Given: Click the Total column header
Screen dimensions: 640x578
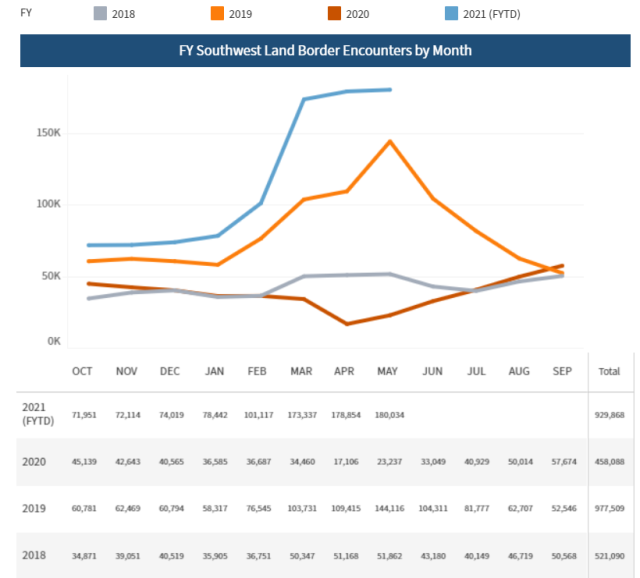Looking at the screenshot, I should (x=608, y=371).
